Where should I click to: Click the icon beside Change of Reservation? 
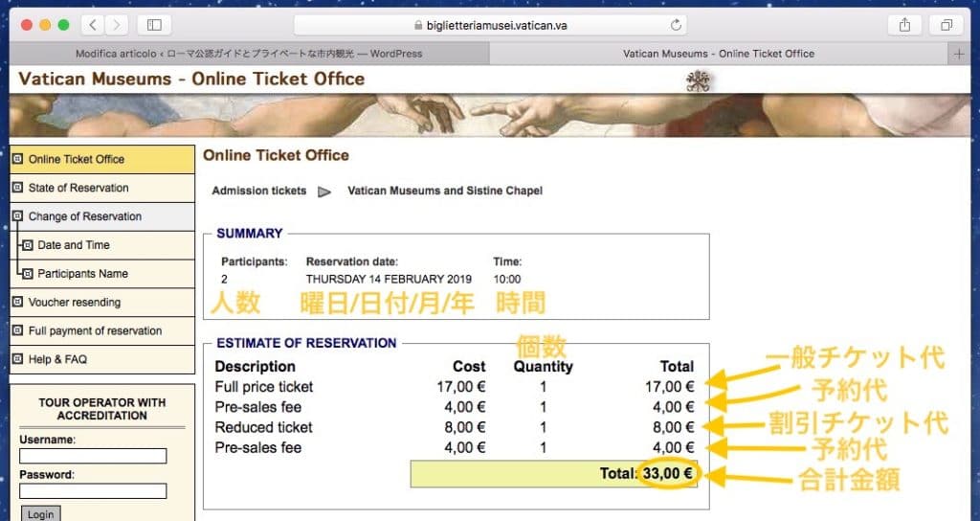[x=18, y=215]
